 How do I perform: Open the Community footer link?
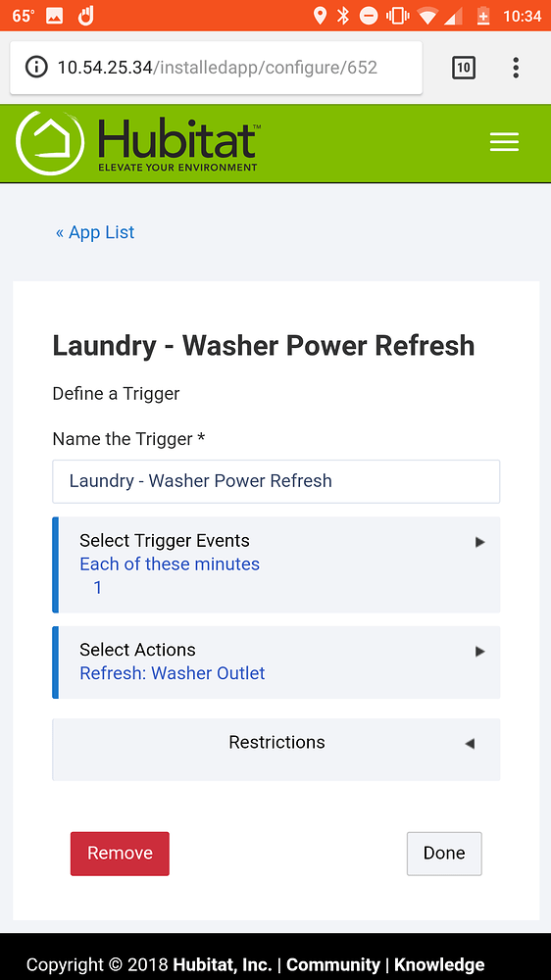(x=332, y=964)
